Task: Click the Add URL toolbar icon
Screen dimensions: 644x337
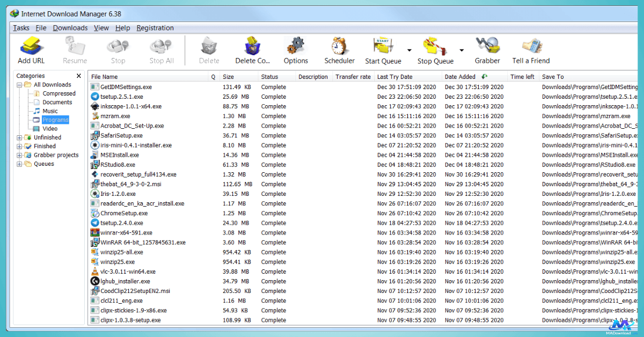Action: tap(31, 46)
